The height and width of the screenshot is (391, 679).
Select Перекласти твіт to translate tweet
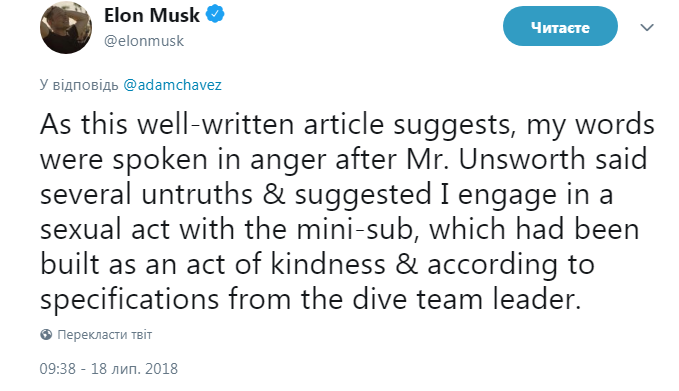tap(104, 334)
